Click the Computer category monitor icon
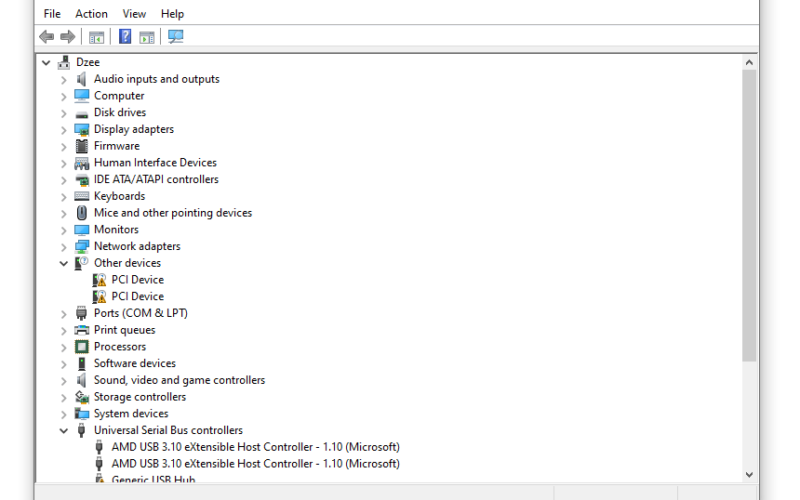800x500 pixels. click(82, 95)
